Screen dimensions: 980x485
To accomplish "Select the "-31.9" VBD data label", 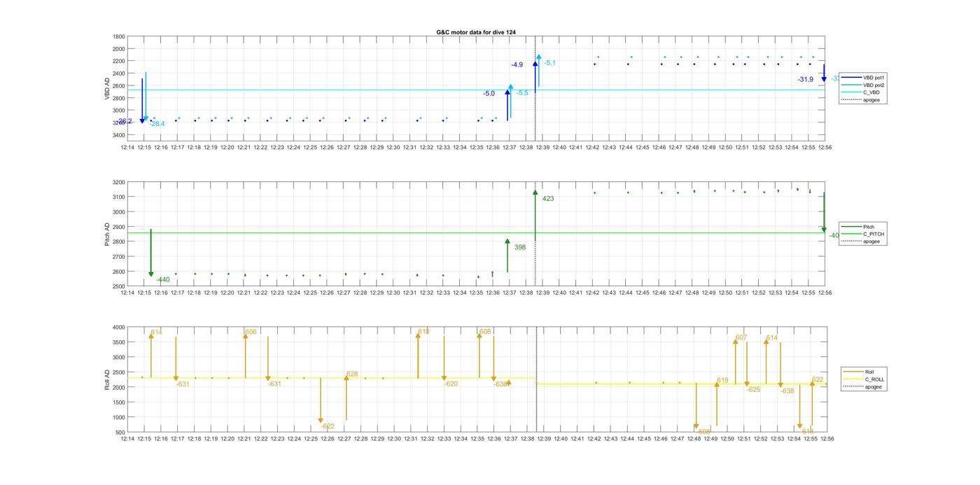I will 805,79.
